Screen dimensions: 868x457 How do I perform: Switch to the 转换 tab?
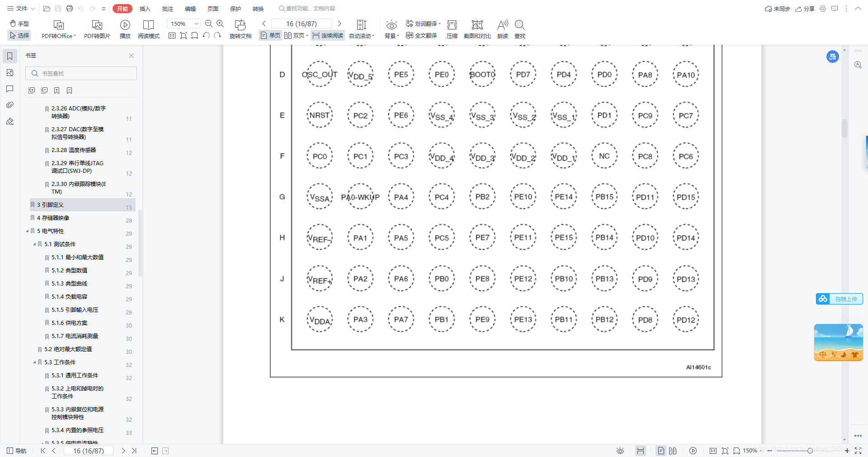pos(258,9)
